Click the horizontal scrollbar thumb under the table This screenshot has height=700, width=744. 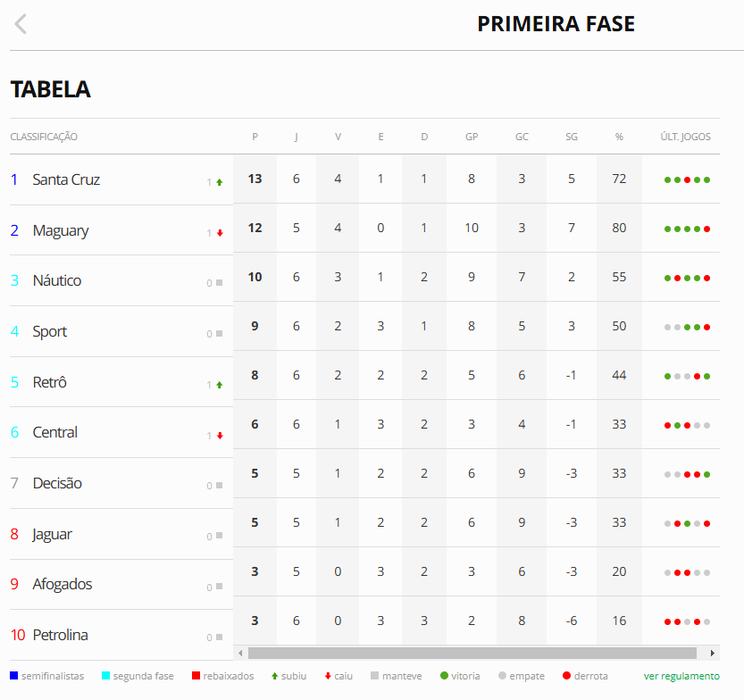472,653
